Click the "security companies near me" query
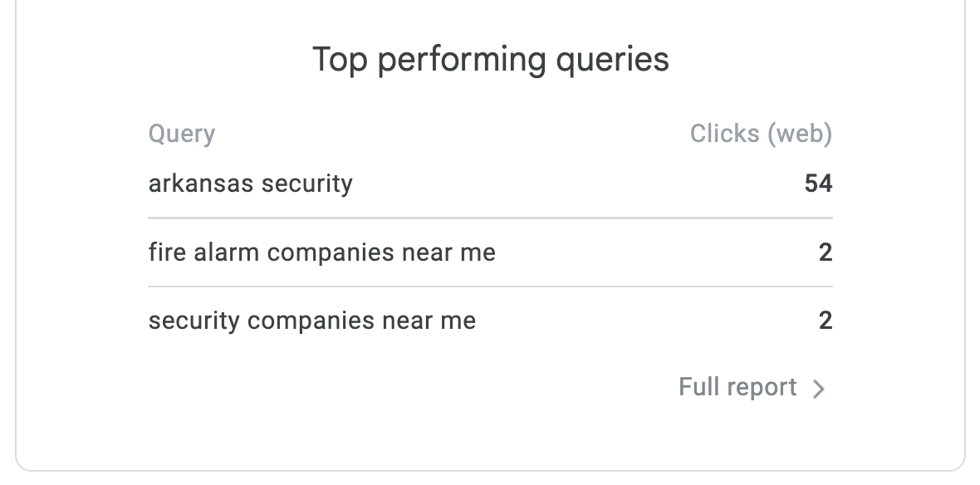Viewport: 980px width, 485px height. tap(311, 321)
